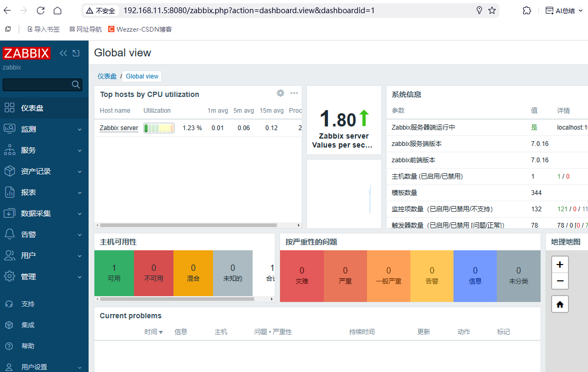Image resolution: width=588 pixels, height=372 pixels.
Task: Click the sidebar hide/kiosk icon
Action: pos(76,53)
